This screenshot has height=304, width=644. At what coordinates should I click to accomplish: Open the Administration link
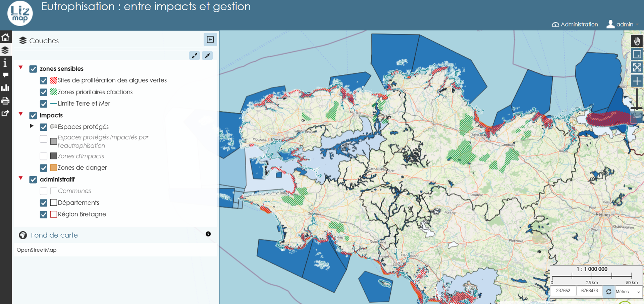point(575,24)
